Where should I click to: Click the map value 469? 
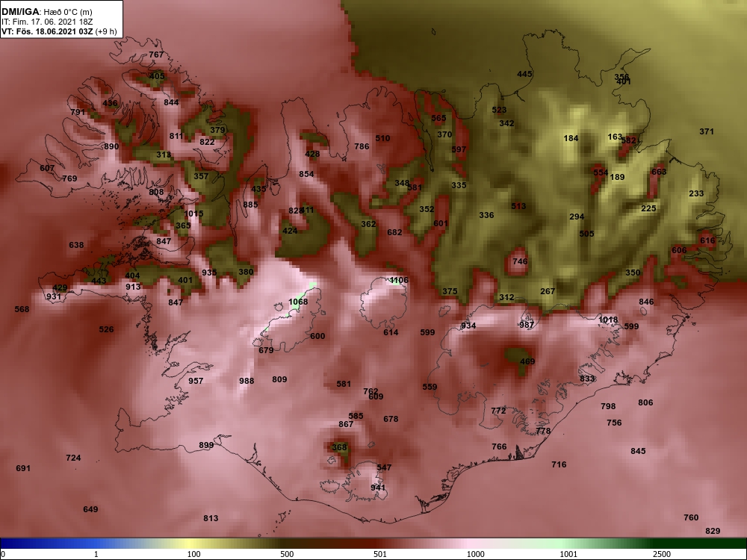(527, 361)
